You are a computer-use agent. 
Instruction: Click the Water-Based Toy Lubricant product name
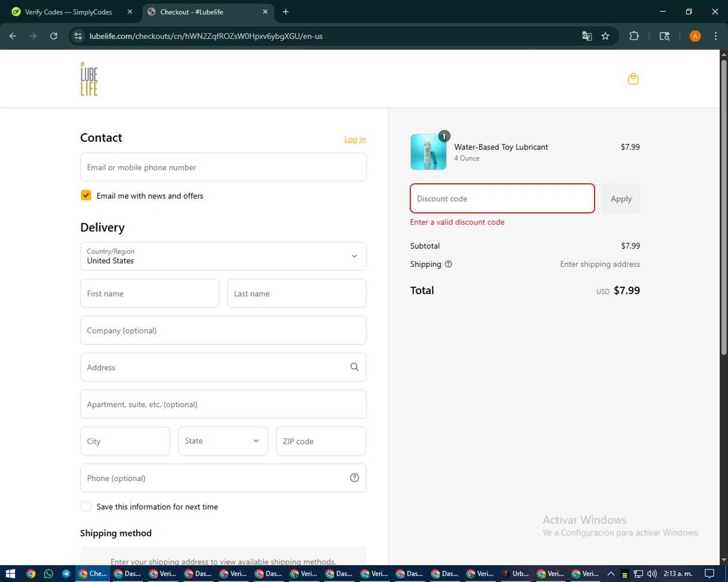click(501, 147)
